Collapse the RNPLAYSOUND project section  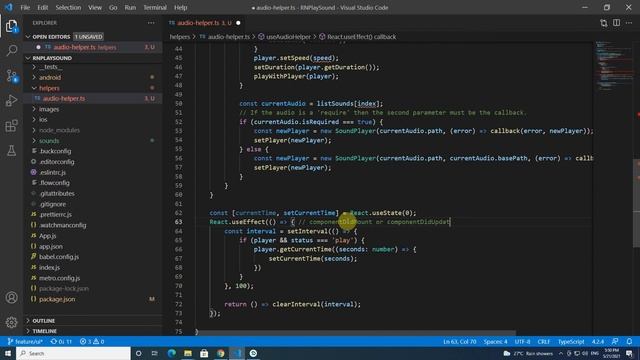tap(28, 58)
